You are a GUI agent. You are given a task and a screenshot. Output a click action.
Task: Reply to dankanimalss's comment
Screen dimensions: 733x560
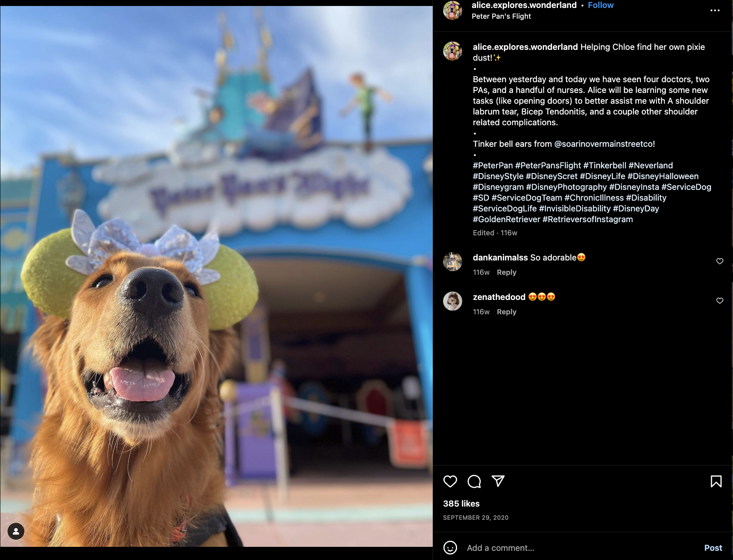[506, 272]
